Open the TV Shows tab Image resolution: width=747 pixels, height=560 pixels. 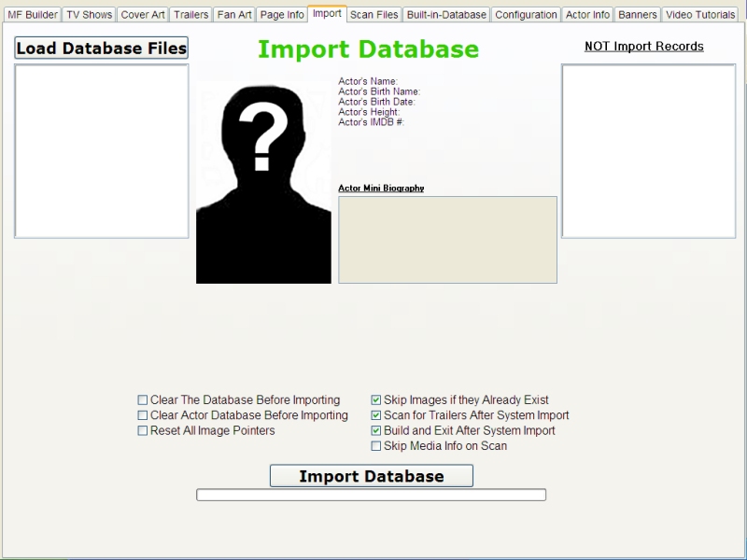tap(88, 14)
